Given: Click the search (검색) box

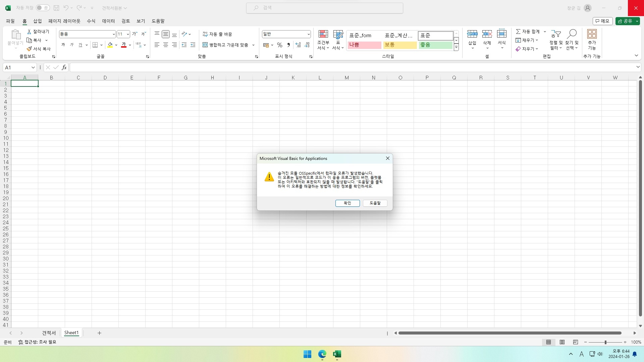Looking at the screenshot, I should pyautogui.click(x=325, y=8).
